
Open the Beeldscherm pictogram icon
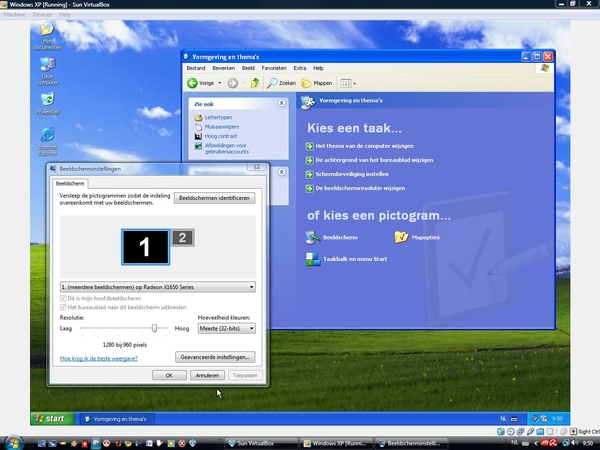312,237
